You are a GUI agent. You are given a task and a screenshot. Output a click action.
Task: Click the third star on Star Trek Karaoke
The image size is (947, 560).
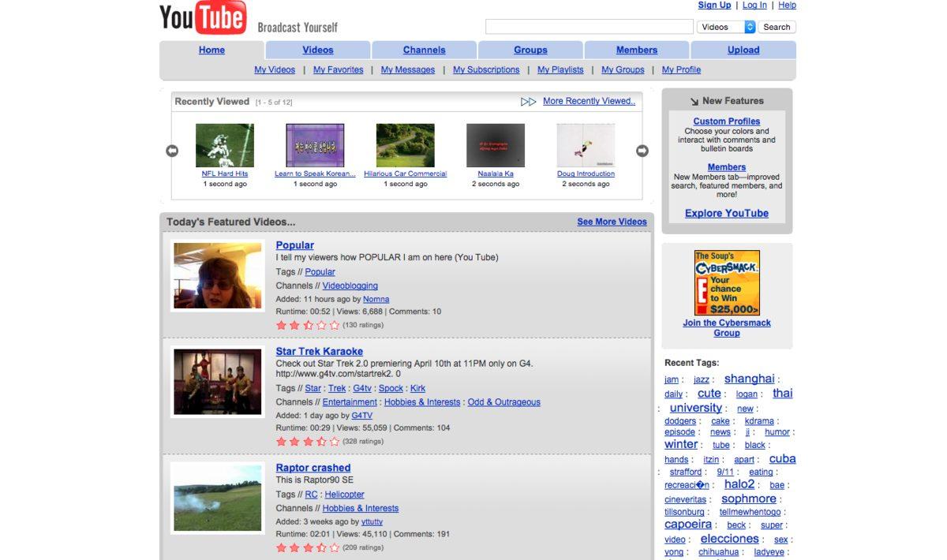(x=308, y=442)
